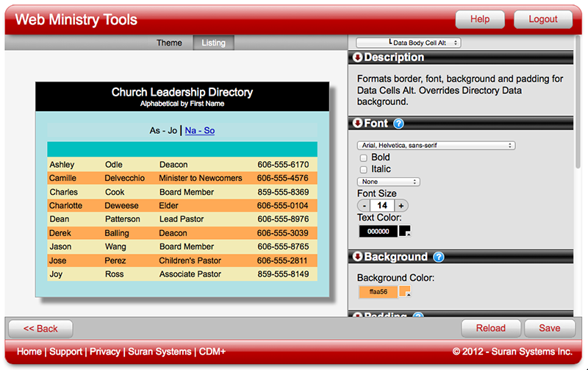Viewport: 588px width, 370px height.
Task: Switch to the Theme tab
Action: 169,43
